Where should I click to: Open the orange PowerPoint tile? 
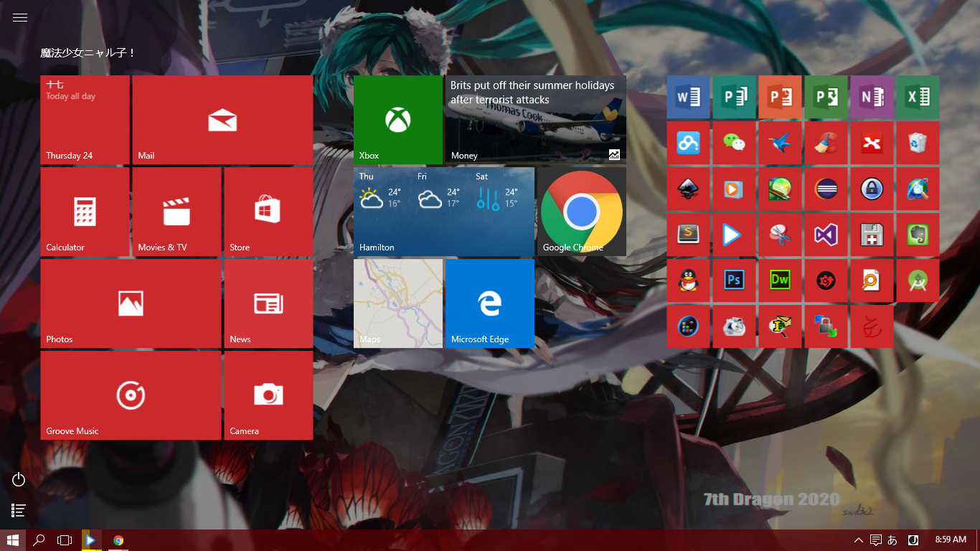pyautogui.click(x=780, y=97)
